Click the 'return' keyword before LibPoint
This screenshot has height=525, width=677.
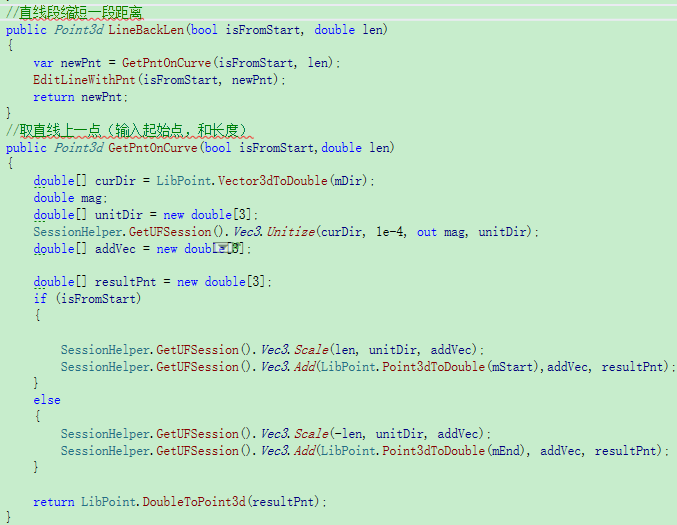click(x=54, y=502)
